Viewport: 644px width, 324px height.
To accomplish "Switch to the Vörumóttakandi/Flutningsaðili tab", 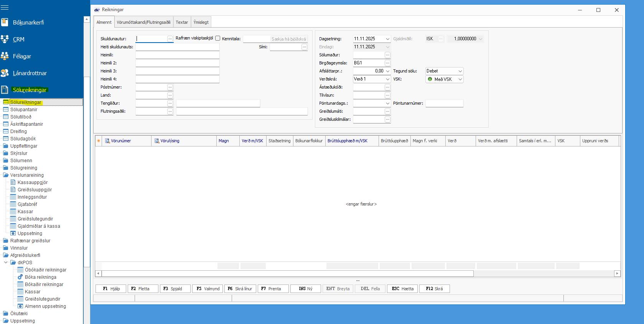I will click(143, 22).
